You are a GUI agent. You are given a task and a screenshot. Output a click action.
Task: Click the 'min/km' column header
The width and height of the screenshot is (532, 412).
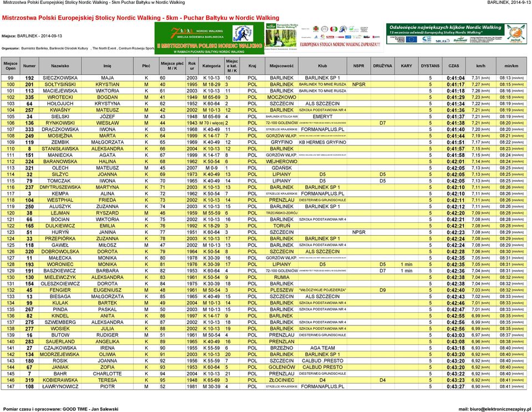tap(511, 66)
